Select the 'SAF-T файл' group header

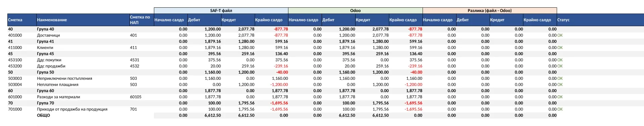click(221, 11)
